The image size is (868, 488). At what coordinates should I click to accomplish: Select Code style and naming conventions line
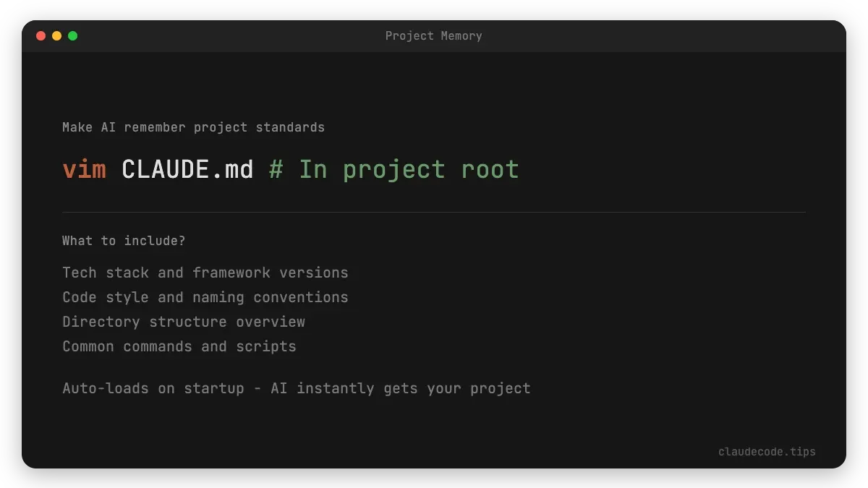tap(205, 297)
